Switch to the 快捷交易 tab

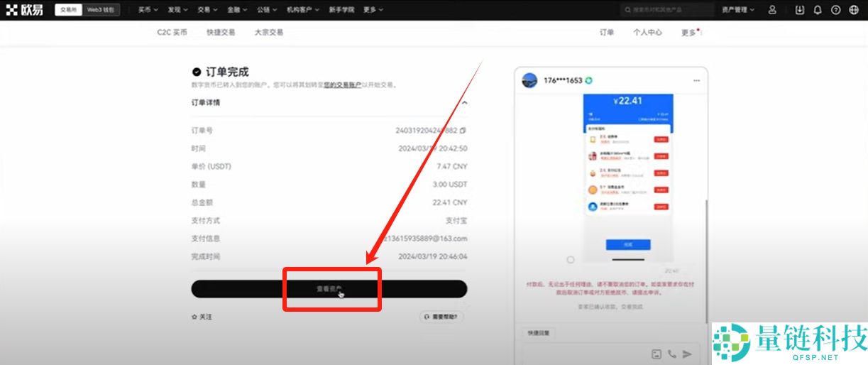[220, 32]
